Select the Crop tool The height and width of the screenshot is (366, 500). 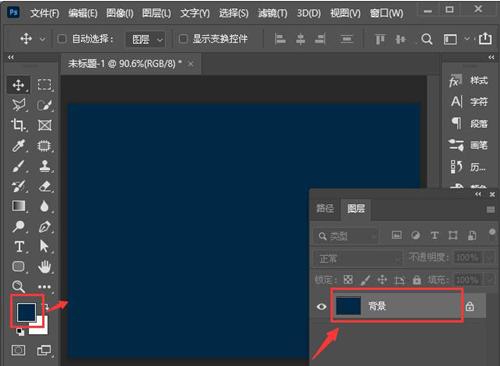tap(18, 125)
